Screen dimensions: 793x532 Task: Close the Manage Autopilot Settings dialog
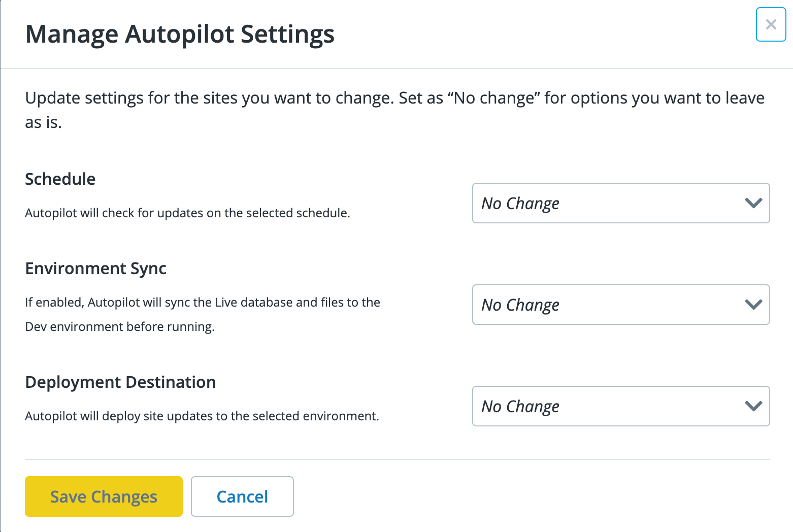771,24
